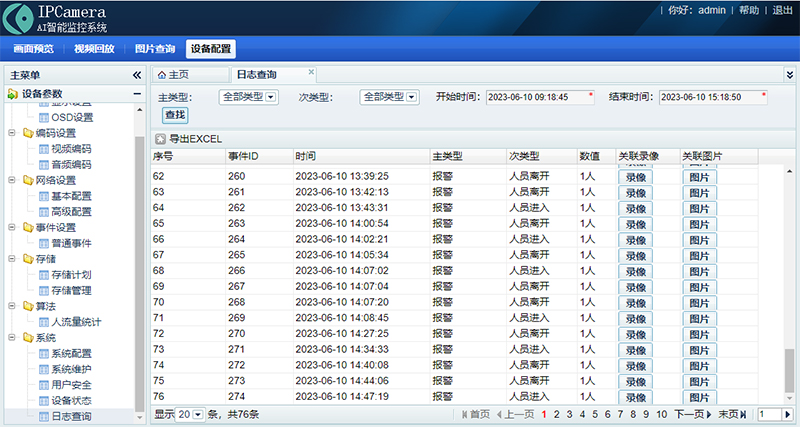Go to 下一页 next page link
The width and height of the screenshot is (800, 427).
[690, 414]
